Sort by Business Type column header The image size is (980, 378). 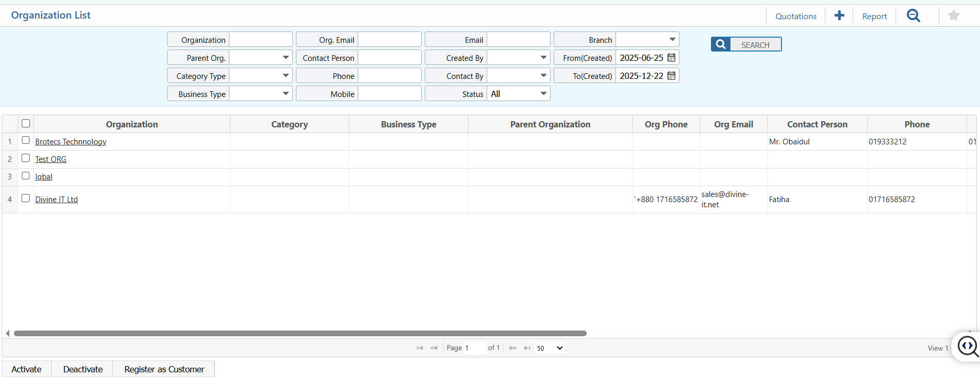point(409,124)
